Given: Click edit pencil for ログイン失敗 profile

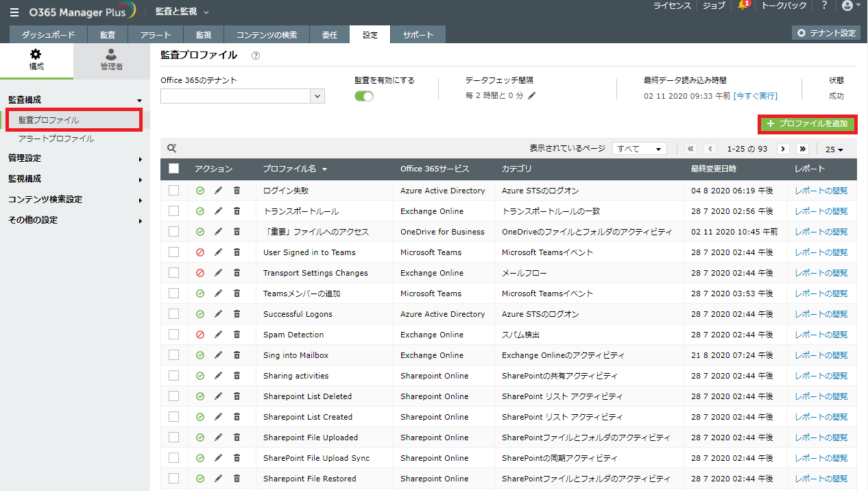Looking at the screenshot, I should pyautogui.click(x=219, y=191).
